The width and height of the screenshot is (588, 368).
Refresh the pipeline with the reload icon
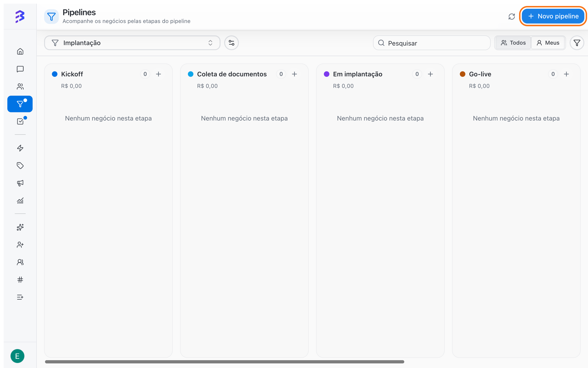tap(512, 16)
